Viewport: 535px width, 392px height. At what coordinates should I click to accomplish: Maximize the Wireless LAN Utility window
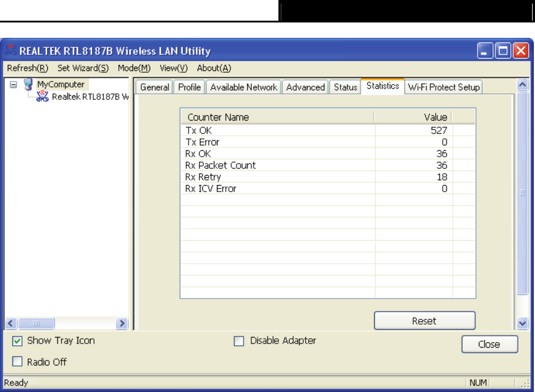pos(503,51)
